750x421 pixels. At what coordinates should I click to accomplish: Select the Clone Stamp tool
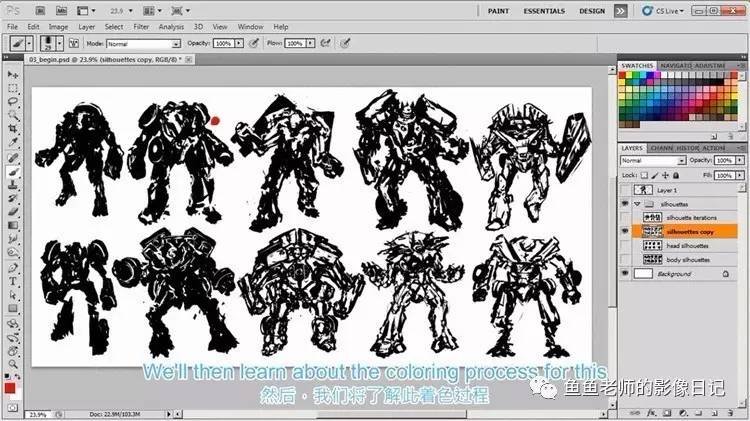coord(13,185)
